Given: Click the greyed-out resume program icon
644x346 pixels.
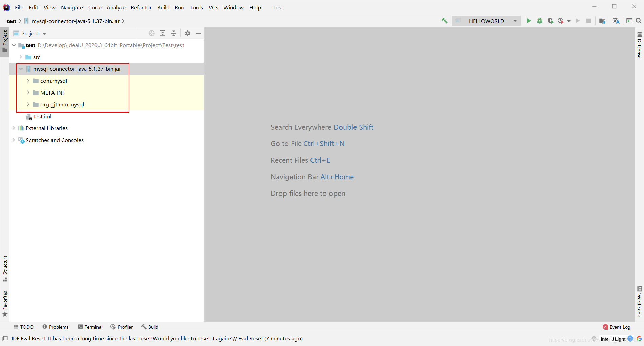Looking at the screenshot, I should point(578,21).
